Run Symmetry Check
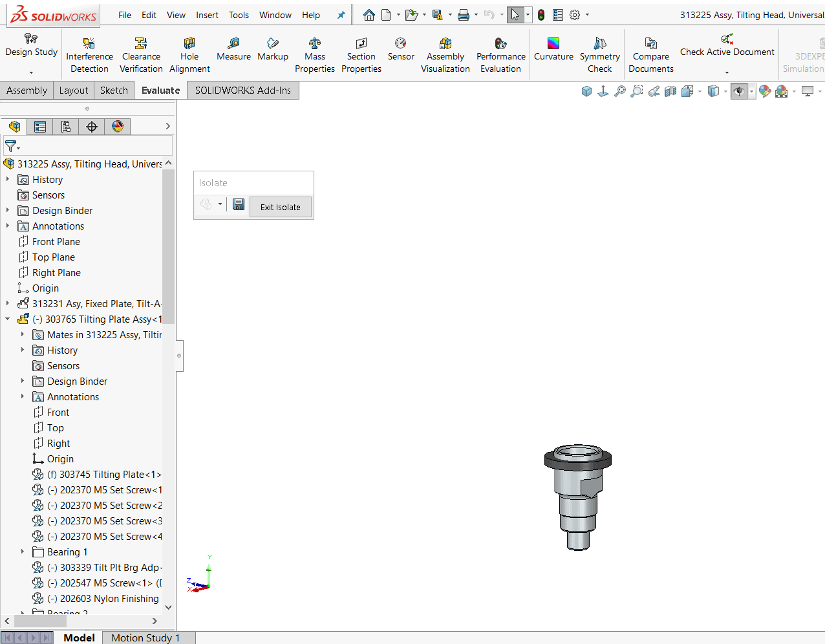This screenshot has width=825, height=644. pyautogui.click(x=600, y=55)
